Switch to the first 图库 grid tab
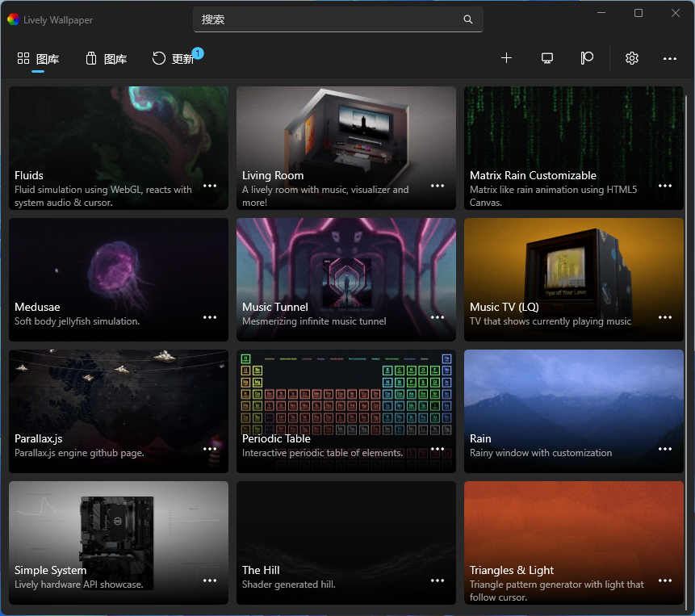695x616 pixels. coord(38,59)
